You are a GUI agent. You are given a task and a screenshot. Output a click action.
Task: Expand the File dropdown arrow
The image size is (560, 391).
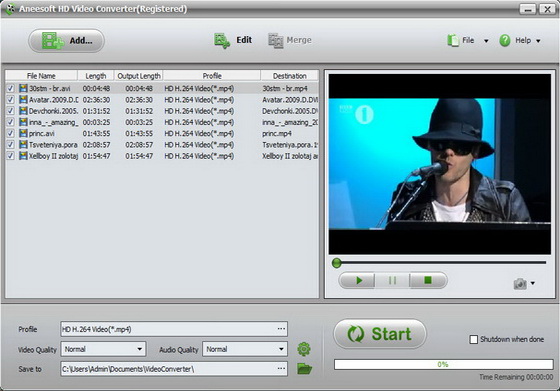click(486, 41)
